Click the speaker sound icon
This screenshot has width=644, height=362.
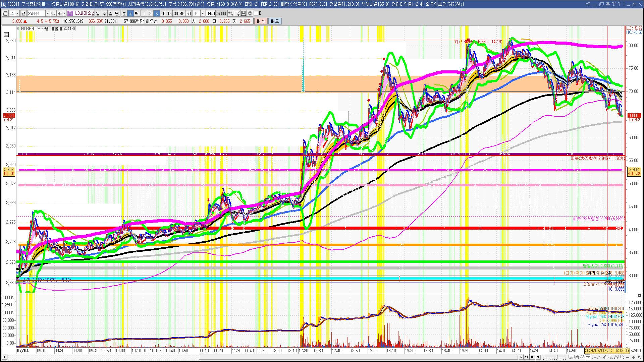(60, 13)
